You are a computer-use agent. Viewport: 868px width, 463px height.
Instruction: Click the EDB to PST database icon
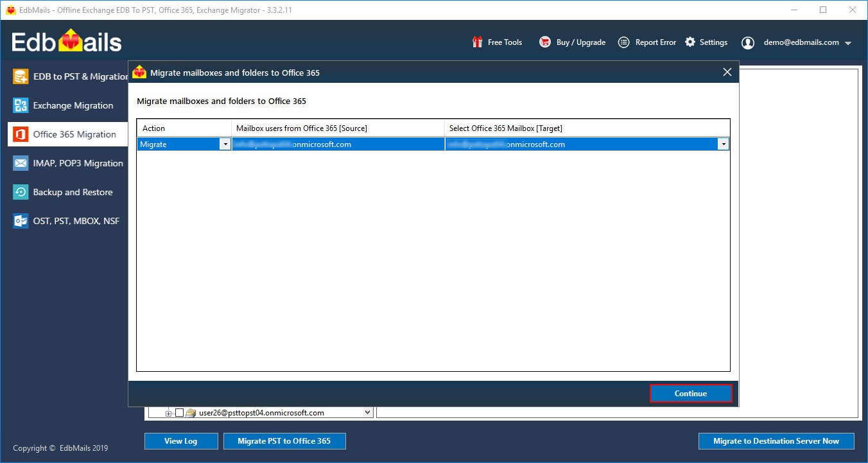pos(21,76)
